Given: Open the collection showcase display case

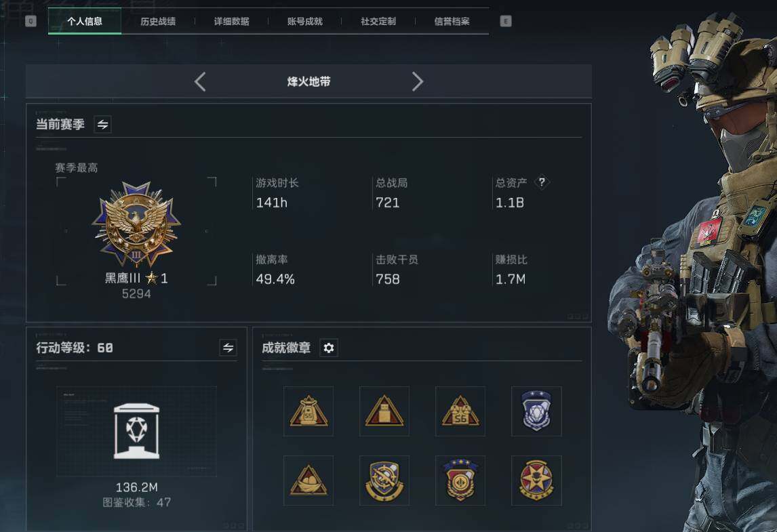Looking at the screenshot, I should (x=136, y=431).
